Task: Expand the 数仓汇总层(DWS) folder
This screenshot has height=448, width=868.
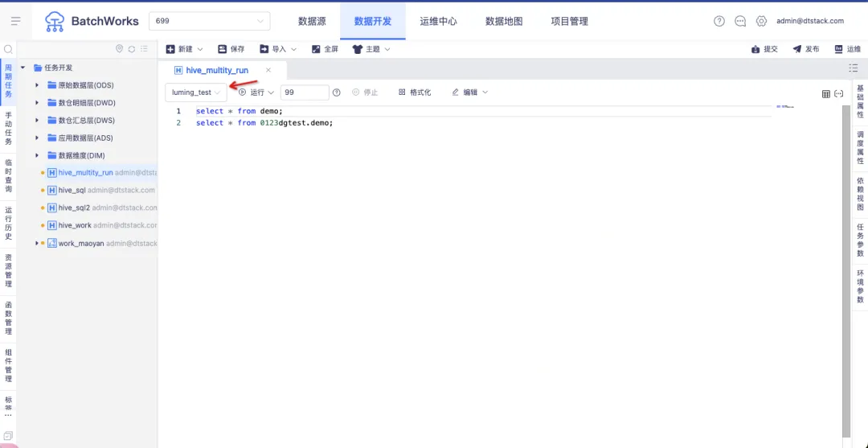Action: [36, 121]
